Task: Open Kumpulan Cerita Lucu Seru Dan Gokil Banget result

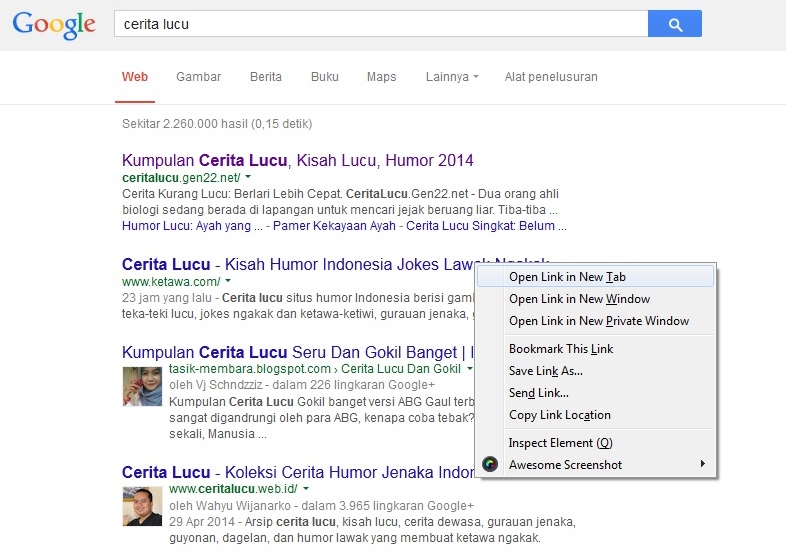Action: pyautogui.click(x=298, y=352)
